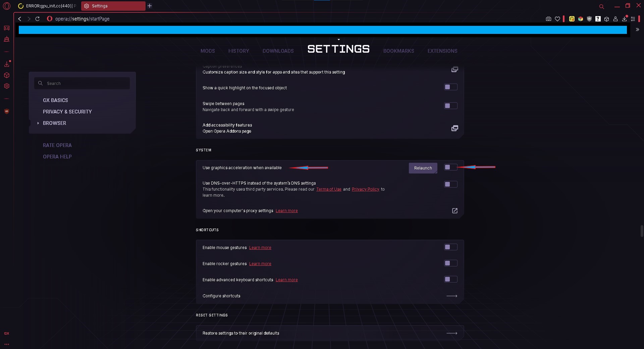Open GX Cleaner in the sidebar
Screen dimensions: 644x349
tap(6, 40)
